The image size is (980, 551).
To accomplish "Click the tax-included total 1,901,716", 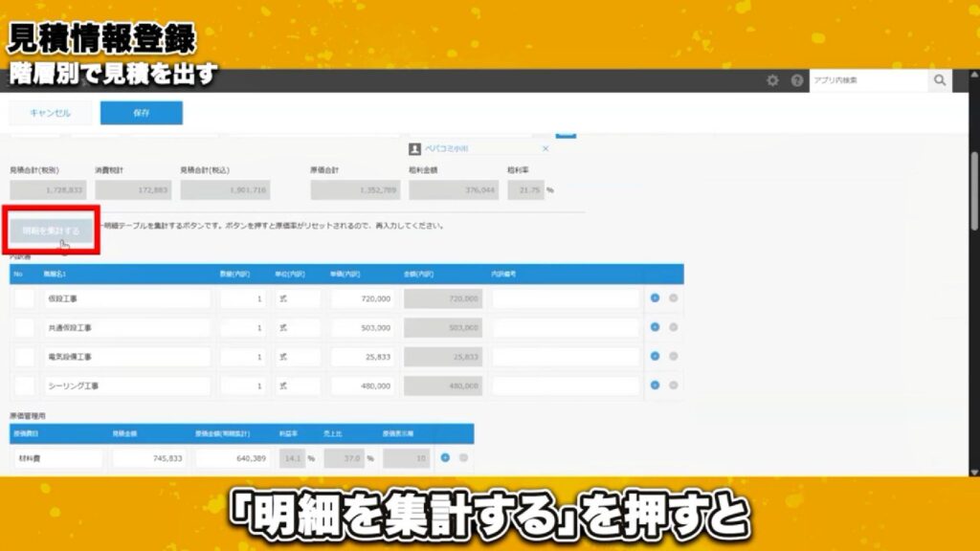I will tap(225, 190).
